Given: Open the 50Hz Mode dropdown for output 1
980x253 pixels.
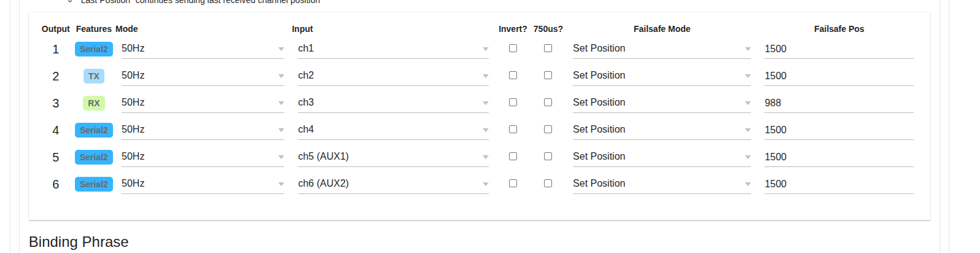Looking at the screenshot, I should (203, 49).
